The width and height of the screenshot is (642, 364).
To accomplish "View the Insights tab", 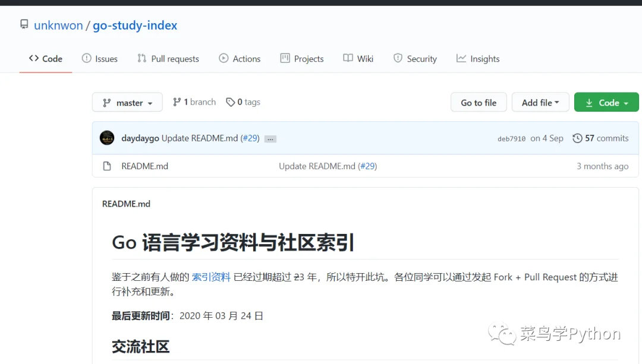I will [478, 59].
